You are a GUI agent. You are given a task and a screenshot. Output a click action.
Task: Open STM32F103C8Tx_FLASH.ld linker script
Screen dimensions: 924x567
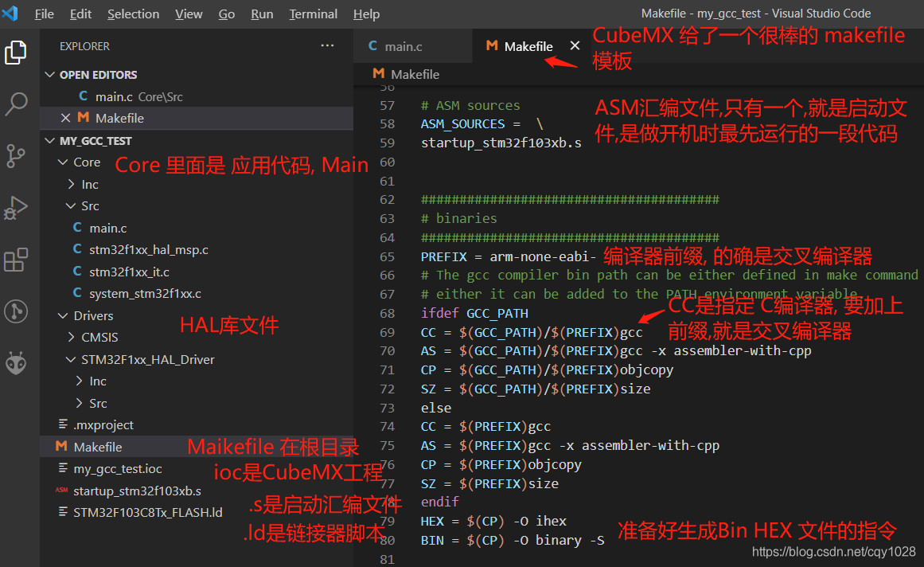148,513
